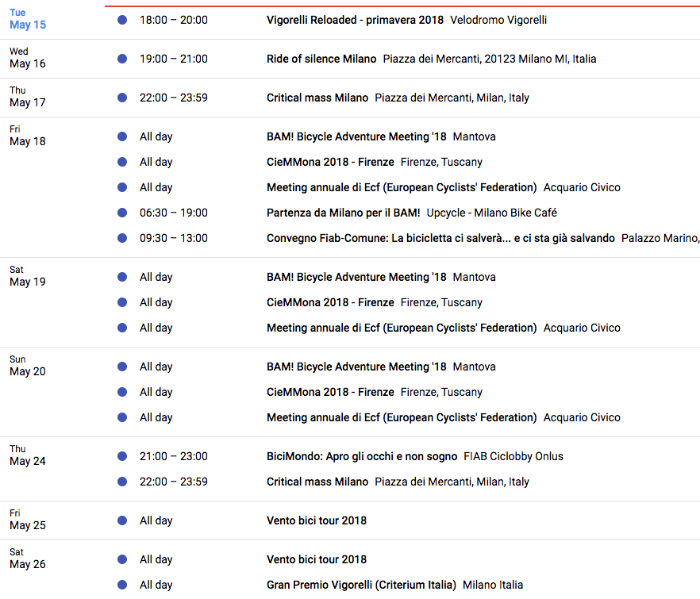Open BAM! Bicycle Adventure Meeting on May 20
This screenshot has width=700, height=599.
point(356,367)
